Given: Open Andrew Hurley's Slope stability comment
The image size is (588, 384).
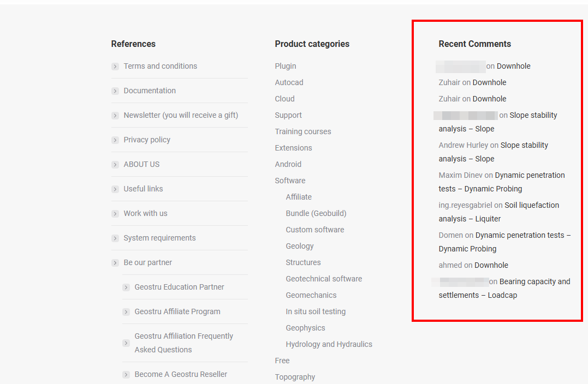Looking at the screenshot, I should pos(524,146).
